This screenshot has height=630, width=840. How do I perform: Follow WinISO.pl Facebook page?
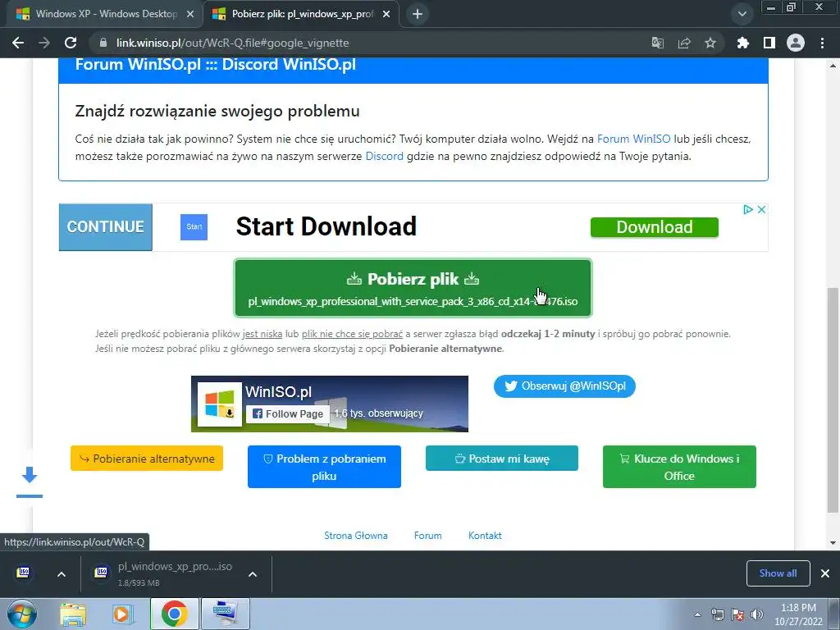click(288, 413)
